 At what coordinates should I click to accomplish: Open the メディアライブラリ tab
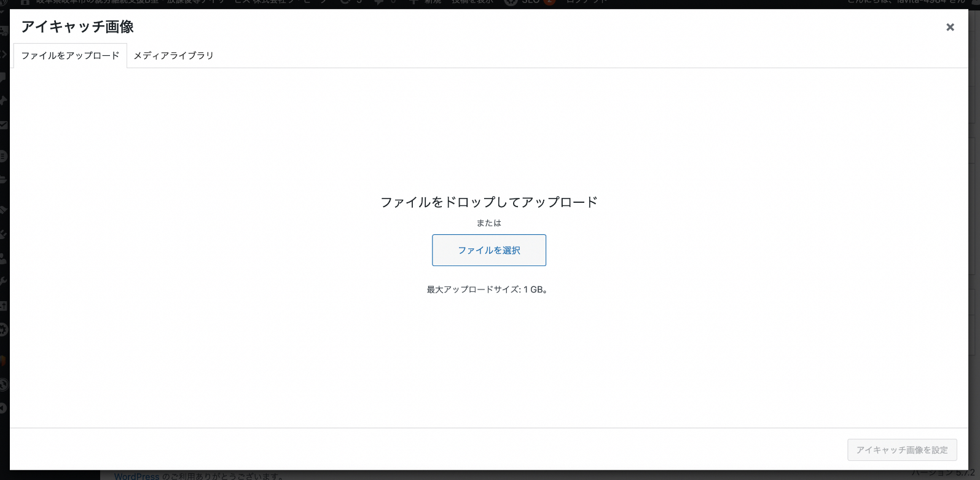tap(173, 55)
